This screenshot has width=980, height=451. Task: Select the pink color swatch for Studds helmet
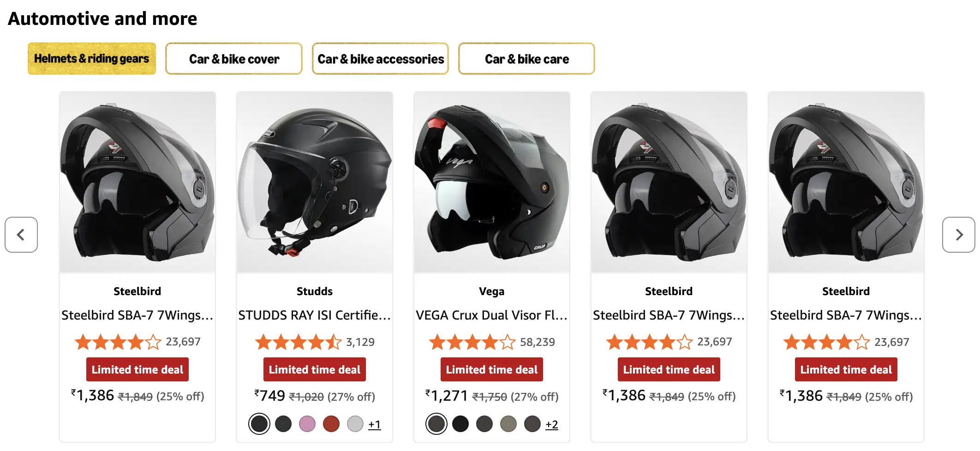click(307, 424)
